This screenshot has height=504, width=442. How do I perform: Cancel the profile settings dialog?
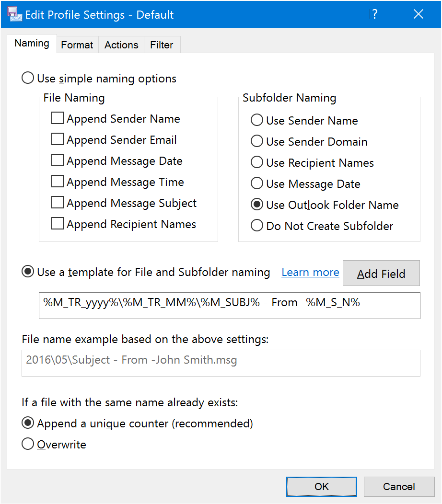tap(399, 487)
